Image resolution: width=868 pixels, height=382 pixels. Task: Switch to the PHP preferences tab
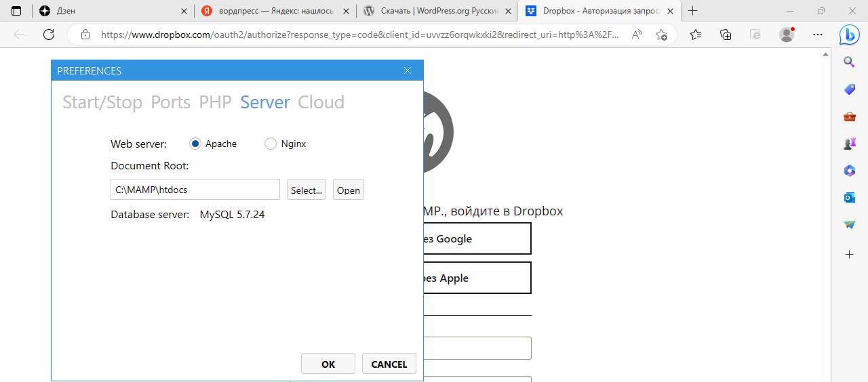click(x=215, y=102)
